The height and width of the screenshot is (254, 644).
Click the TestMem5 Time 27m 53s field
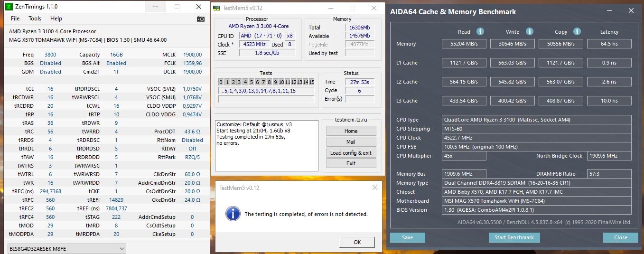point(359,82)
